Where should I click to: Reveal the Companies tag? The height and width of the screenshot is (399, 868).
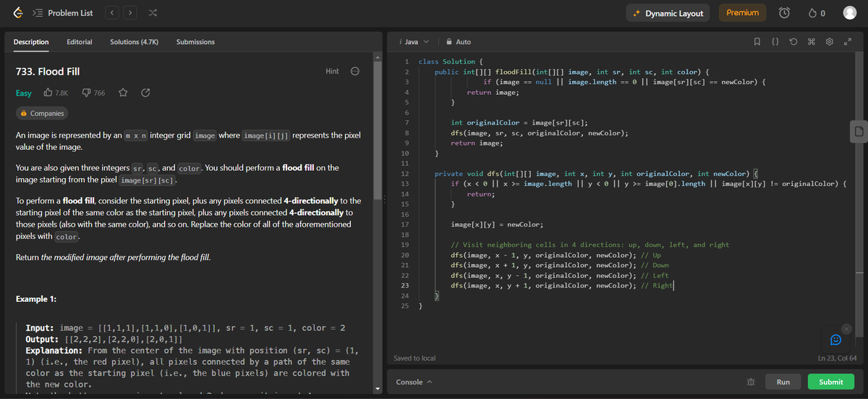(x=42, y=113)
